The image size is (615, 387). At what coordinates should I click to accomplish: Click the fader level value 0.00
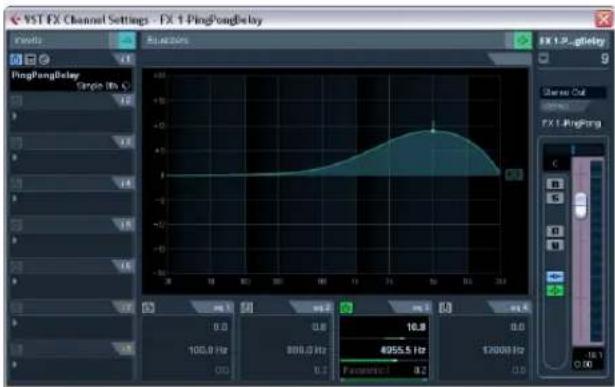tap(583, 365)
